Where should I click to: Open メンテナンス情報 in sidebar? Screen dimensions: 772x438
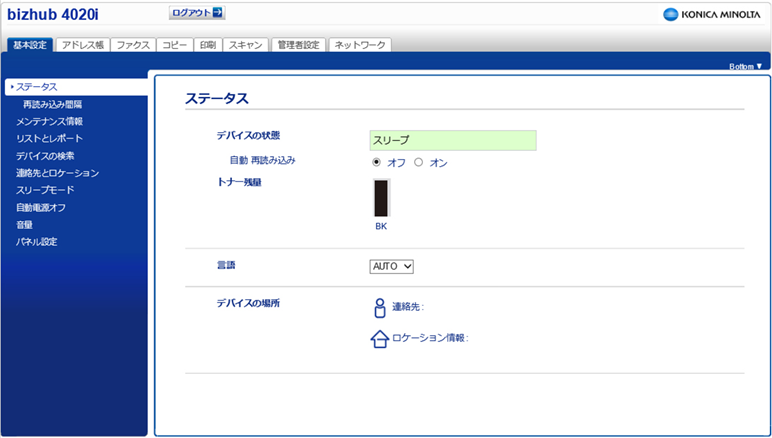(49, 121)
